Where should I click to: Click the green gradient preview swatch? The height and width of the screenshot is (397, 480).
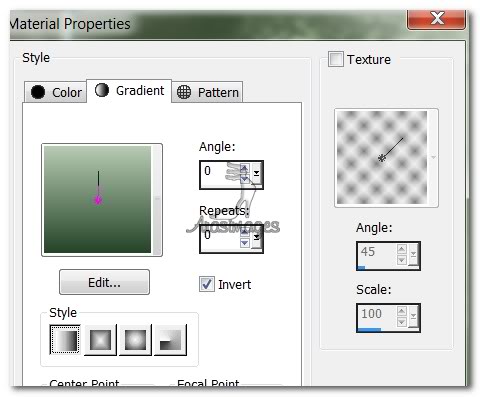[x=98, y=199]
